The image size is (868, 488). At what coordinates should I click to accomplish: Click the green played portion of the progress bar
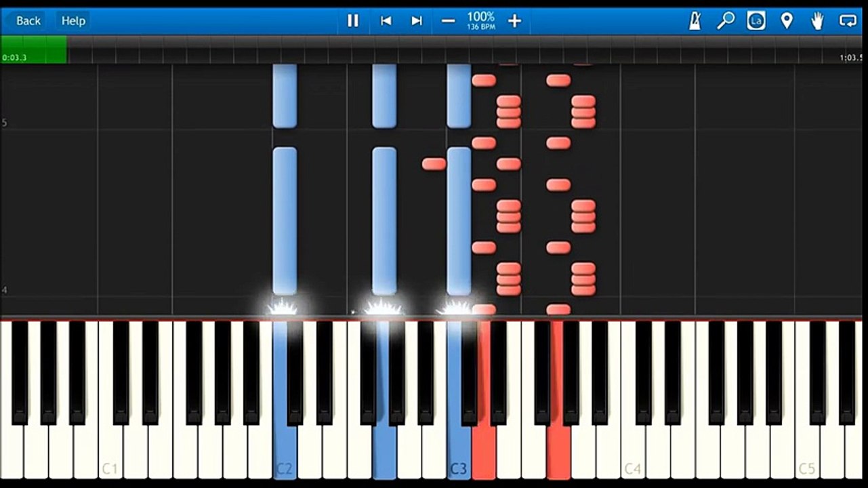pos(34,49)
